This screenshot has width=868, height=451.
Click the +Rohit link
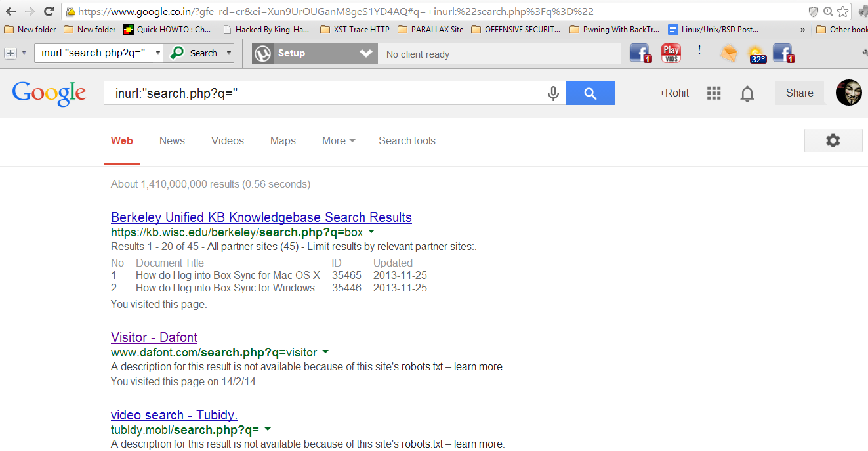674,93
